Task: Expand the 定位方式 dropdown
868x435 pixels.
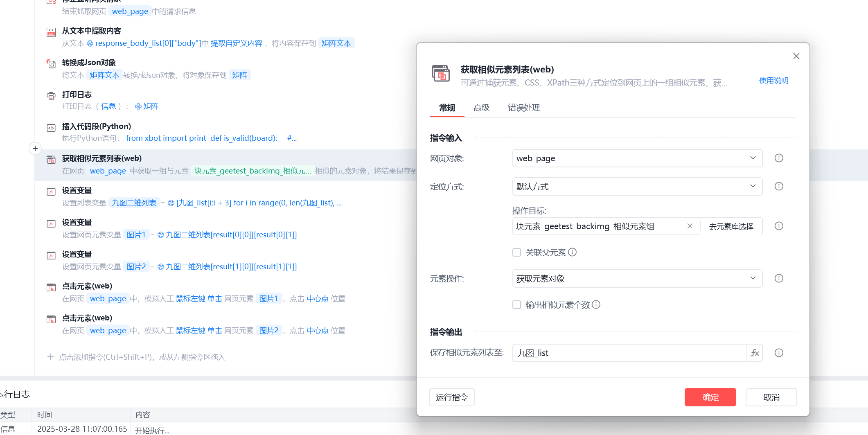Action: (x=637, y=187)
